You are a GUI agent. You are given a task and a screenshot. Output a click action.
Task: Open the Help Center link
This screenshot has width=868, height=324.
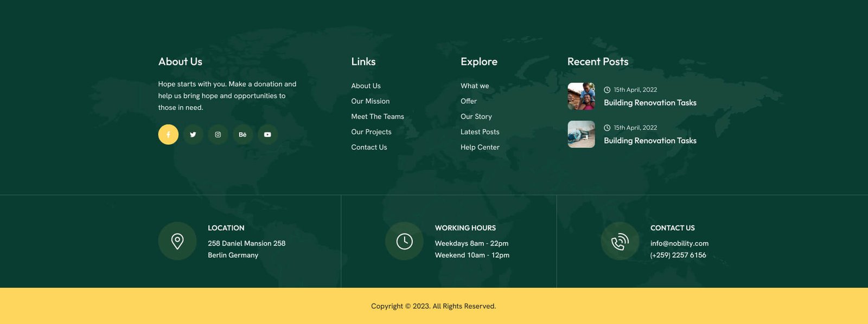click(x=480, y=147)
